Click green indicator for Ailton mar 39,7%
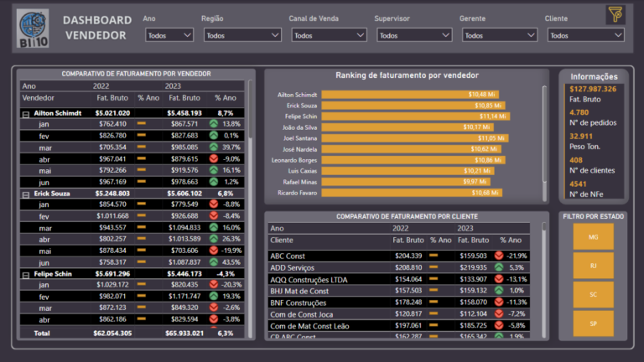644x362 pixels. [x=214, y=147]
